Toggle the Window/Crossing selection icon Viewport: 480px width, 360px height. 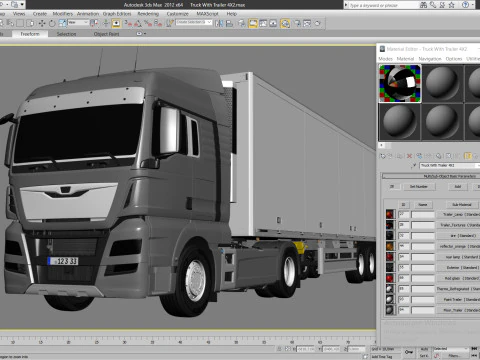pos(30,23)
